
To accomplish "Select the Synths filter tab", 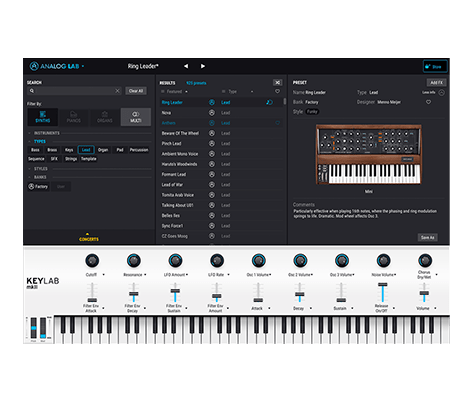I will click(43, 117).
